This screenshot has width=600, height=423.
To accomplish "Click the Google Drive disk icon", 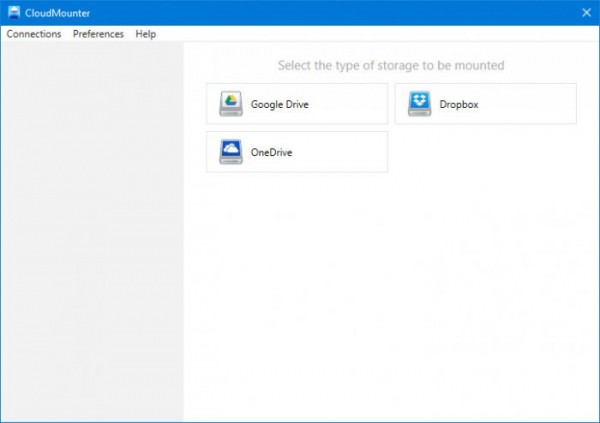I will coord(231,103).
